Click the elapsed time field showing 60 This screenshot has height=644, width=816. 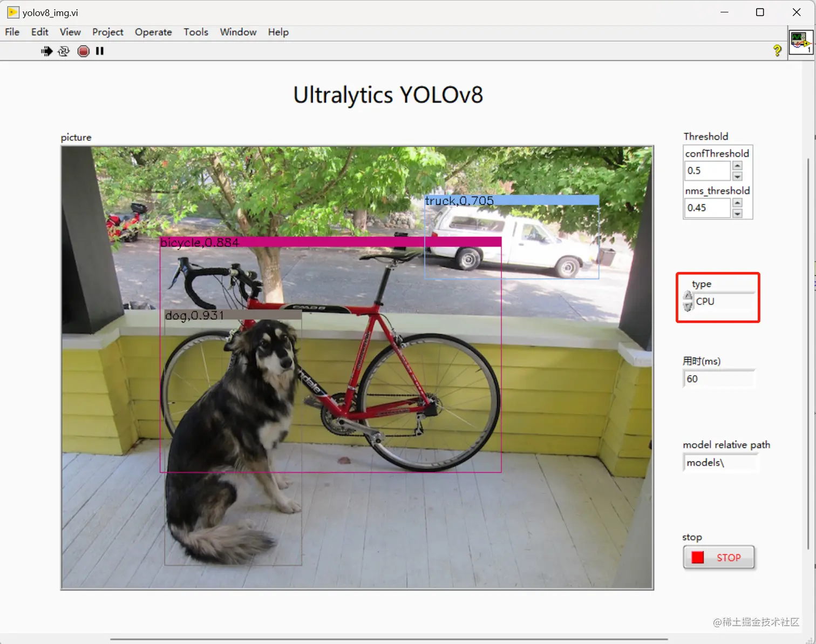(718, 379)
